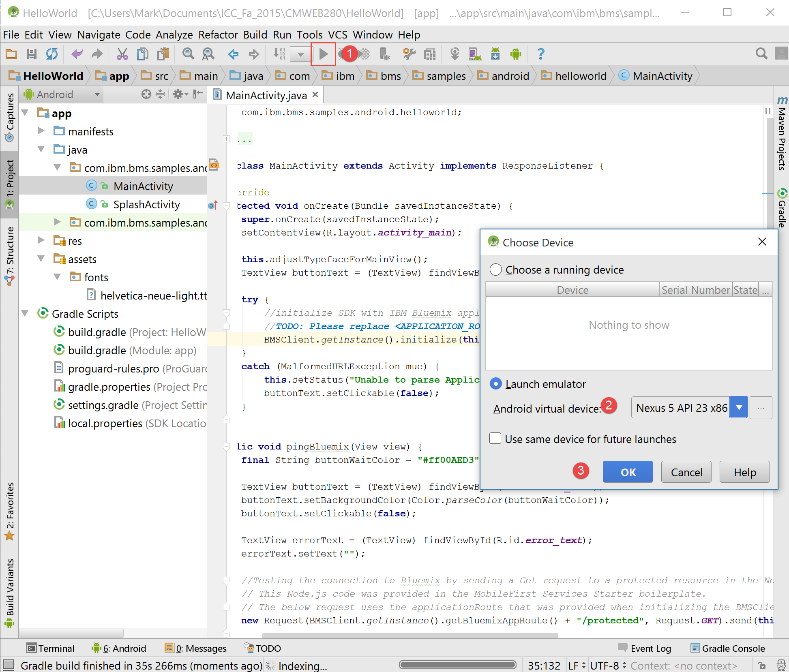
Task: Open the run configuration dropdown
Action: pyautogui.click(x=300, y=54)
